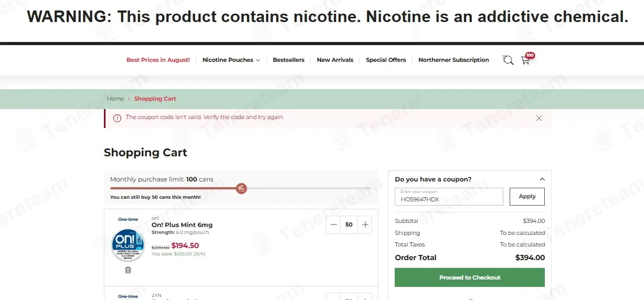The image size is (644, 300).
Task: Click the coupon code input field
Action: (x=449, y=197)
